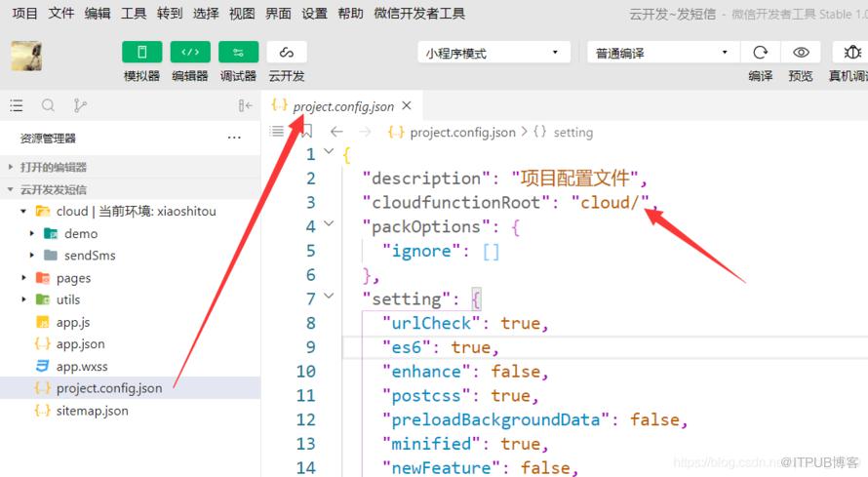Click the "ignore" key on line 5

(421, 251)
